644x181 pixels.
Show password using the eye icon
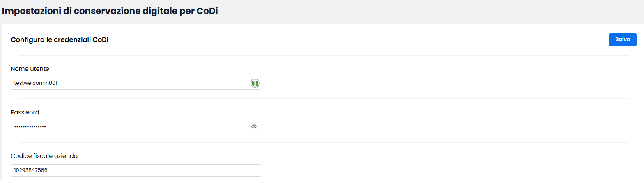pos(254,127)
